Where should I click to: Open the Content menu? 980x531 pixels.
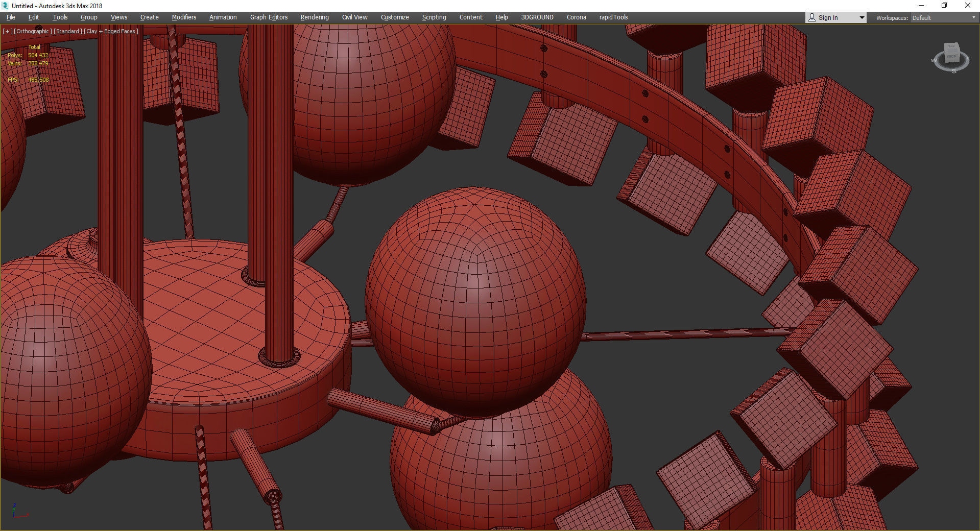(471, 17)
